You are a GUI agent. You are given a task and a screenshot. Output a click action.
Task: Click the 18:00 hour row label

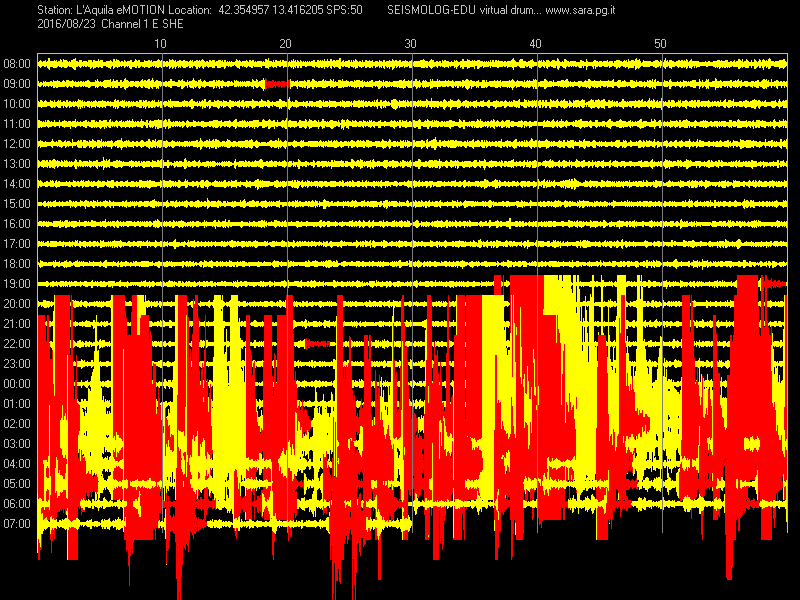click(x=17, y=264)
